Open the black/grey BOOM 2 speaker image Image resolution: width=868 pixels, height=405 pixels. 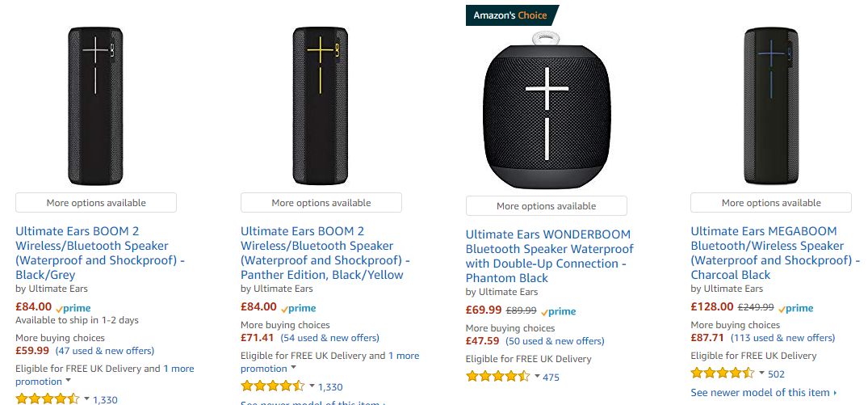(95, 105)
